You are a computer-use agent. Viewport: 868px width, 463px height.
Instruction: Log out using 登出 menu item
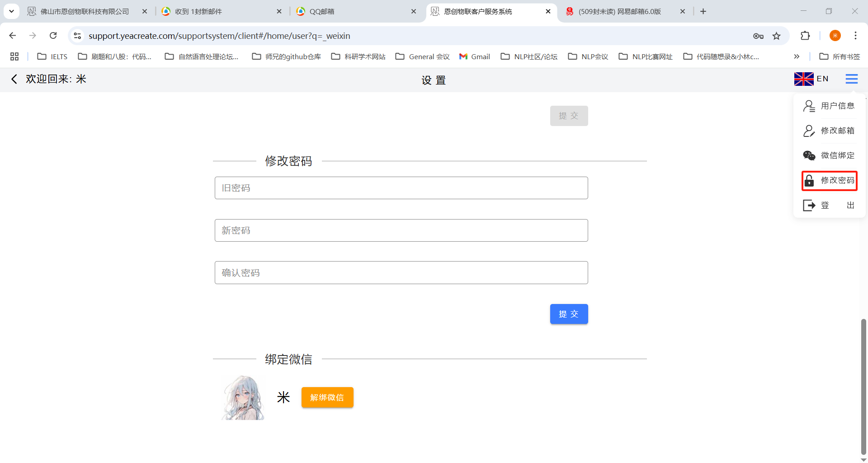[x=829, y=206]
